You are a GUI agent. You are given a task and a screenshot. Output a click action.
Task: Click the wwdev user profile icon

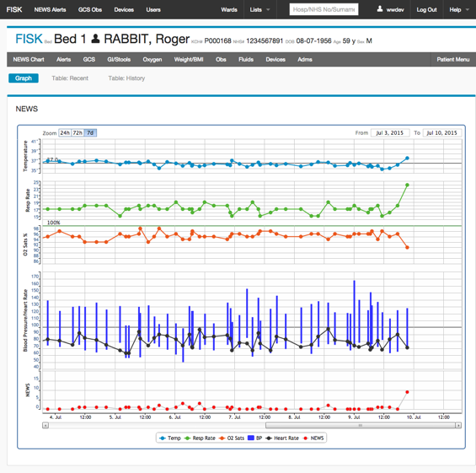[x=380, y=9]
